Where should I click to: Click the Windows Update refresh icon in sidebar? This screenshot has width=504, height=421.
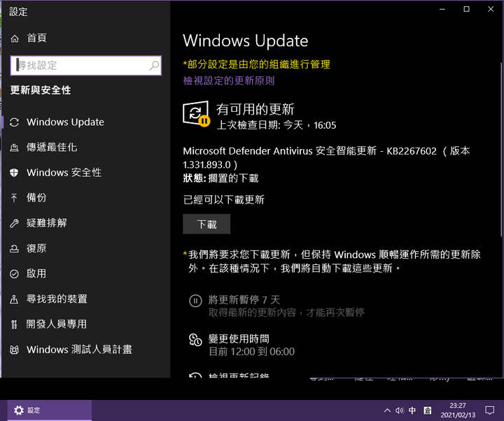pos(14,122)
